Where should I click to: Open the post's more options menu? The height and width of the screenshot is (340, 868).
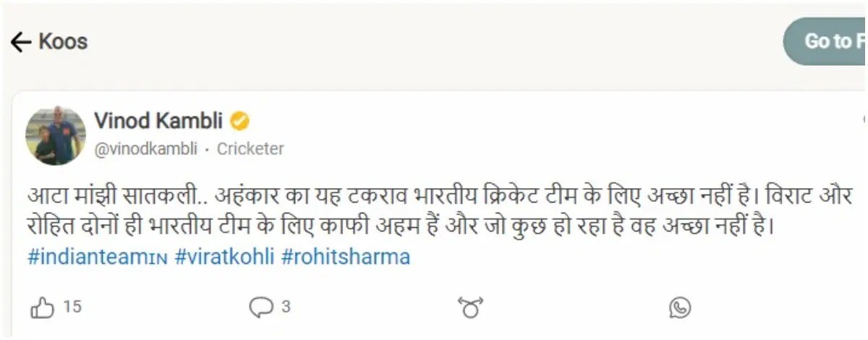(x=864, y=119)
